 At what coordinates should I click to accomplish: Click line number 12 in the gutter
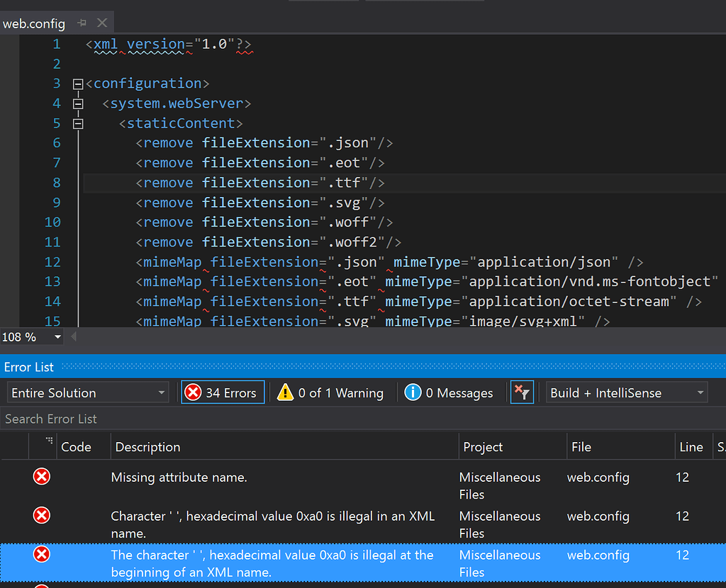click(52, 262)
